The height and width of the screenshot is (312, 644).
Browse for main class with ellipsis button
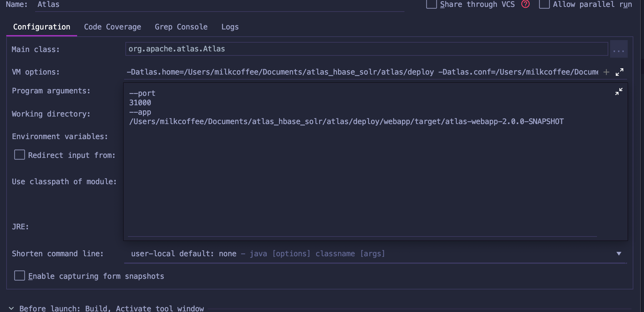click(619, 49)
